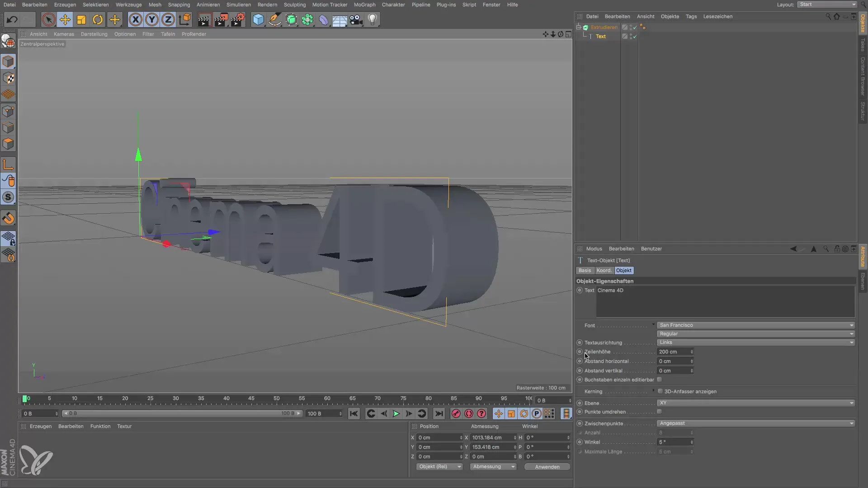
Task: Toggle Abstand horizontal animation circle
Action: point(580,361)
